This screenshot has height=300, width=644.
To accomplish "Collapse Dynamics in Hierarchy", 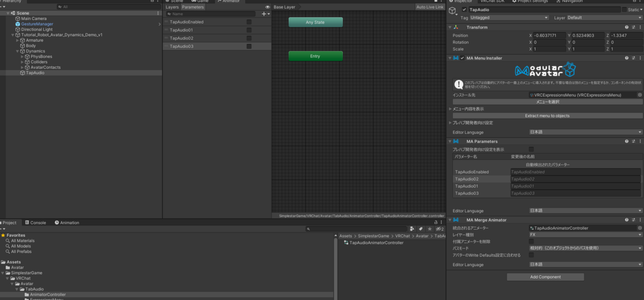I will [18, 51].
